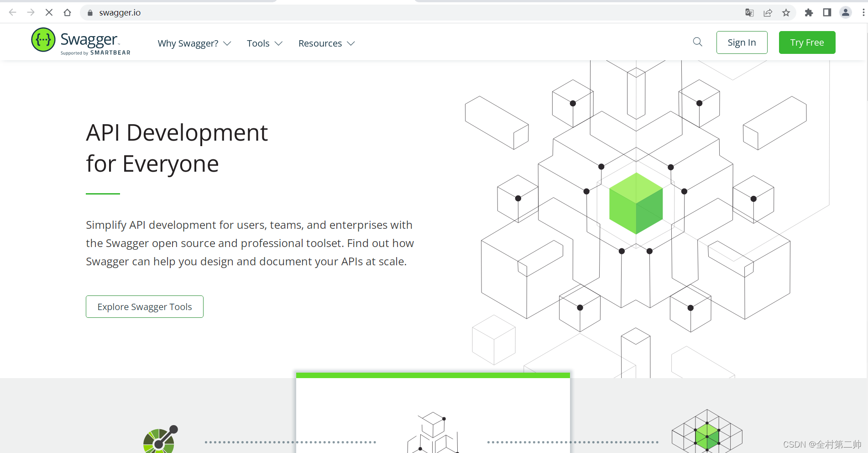Click the browser forward arrow

(31, 12)
